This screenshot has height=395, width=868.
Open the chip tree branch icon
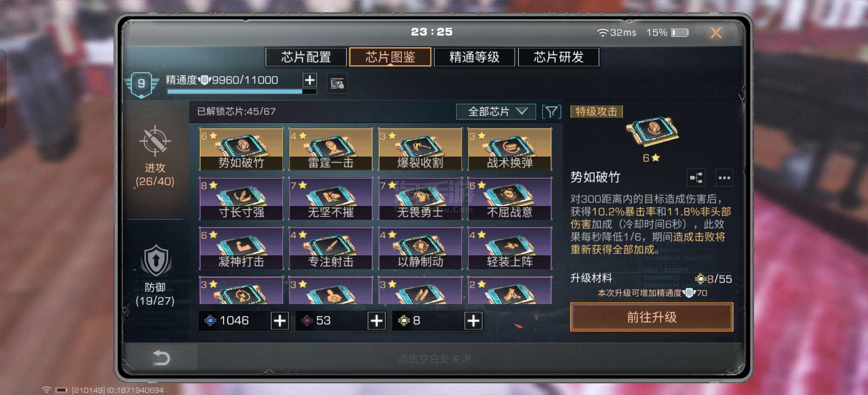tap(696, 177)
